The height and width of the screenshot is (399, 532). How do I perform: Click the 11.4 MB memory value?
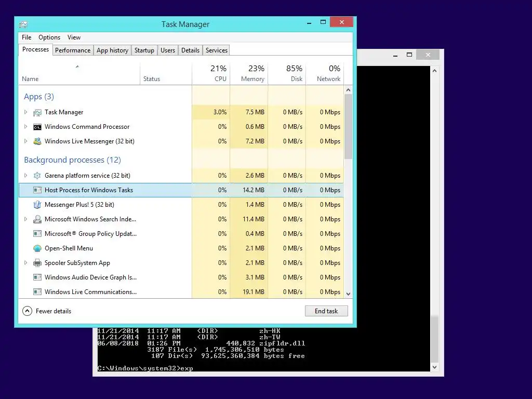(x=254, y=219)
